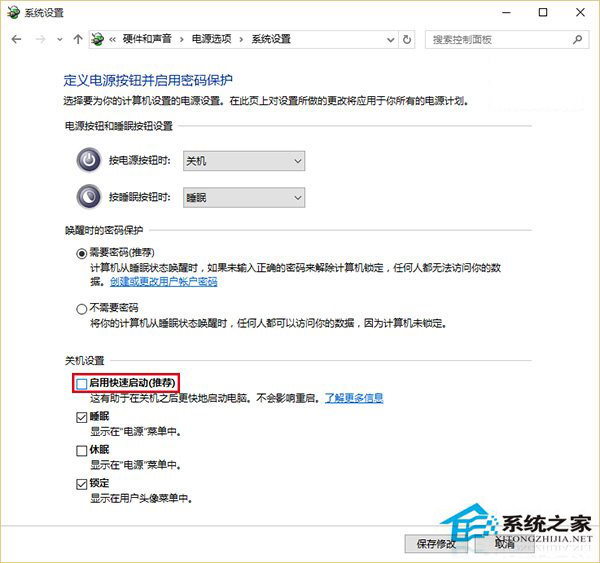Expand the chevron after 硬件和声音
Image resolution: width=600 pixels, height=563 pixels.
pos(181,39)
